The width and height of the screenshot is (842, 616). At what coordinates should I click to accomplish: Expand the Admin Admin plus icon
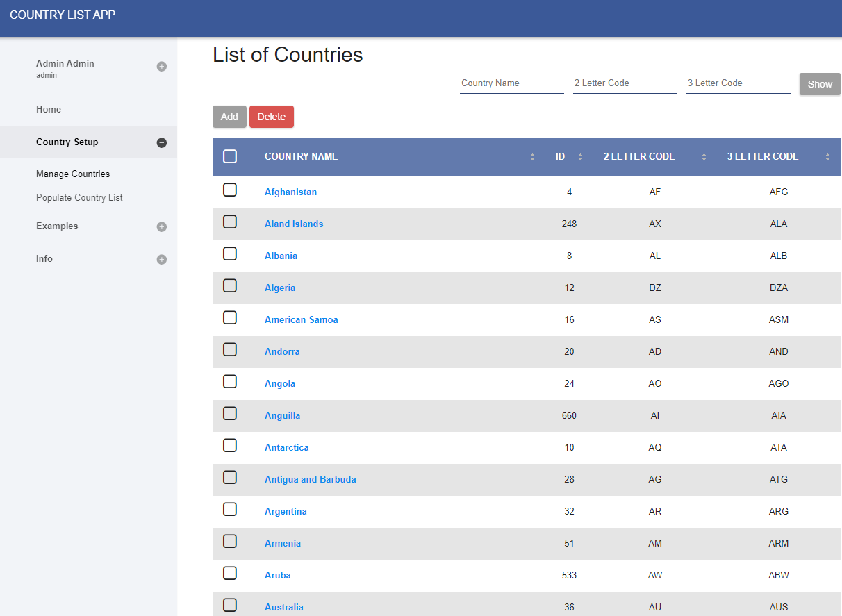click(x=161, y=67)
